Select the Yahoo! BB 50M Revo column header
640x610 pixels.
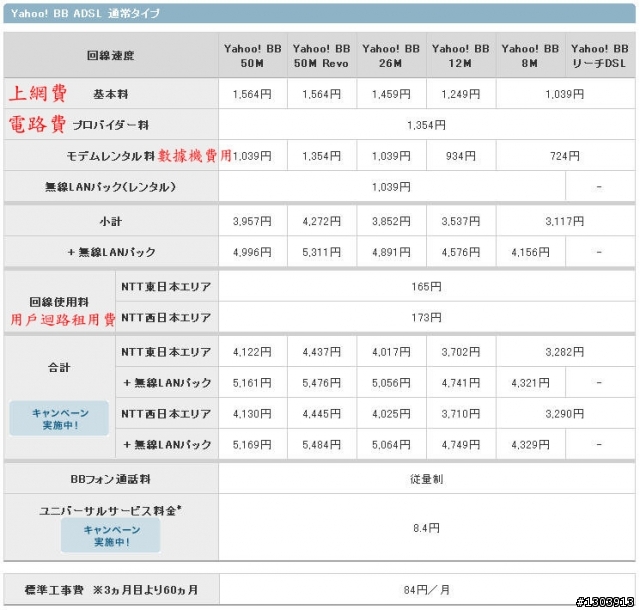point(322,56)
